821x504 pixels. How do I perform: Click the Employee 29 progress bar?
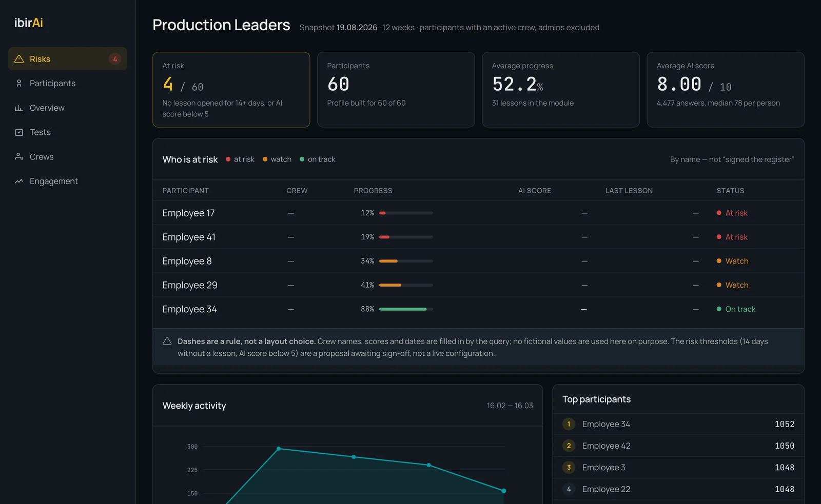point(406,285)
